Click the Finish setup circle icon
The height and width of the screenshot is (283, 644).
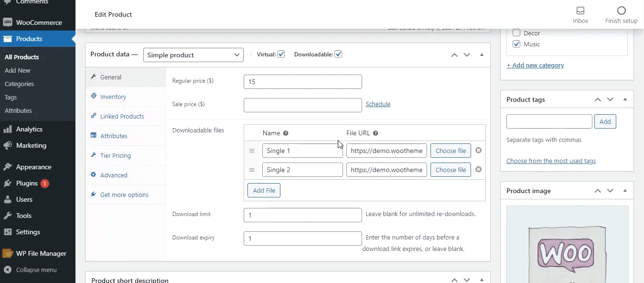coord(621,11)
